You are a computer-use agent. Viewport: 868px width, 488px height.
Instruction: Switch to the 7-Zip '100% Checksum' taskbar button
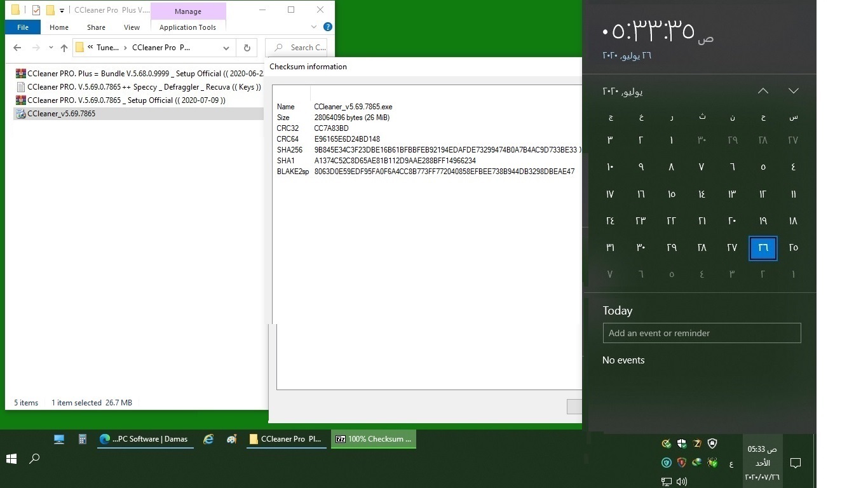[x=374, y=439]
